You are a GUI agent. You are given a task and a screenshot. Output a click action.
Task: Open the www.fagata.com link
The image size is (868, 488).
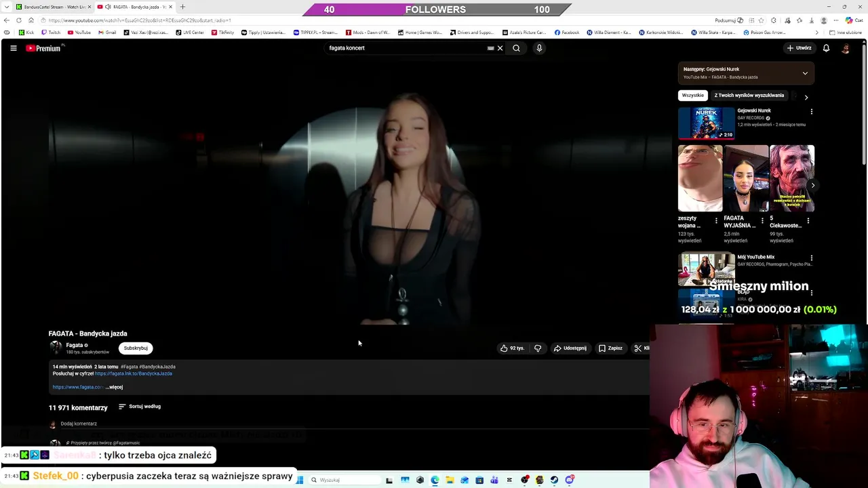pos(77,387)
